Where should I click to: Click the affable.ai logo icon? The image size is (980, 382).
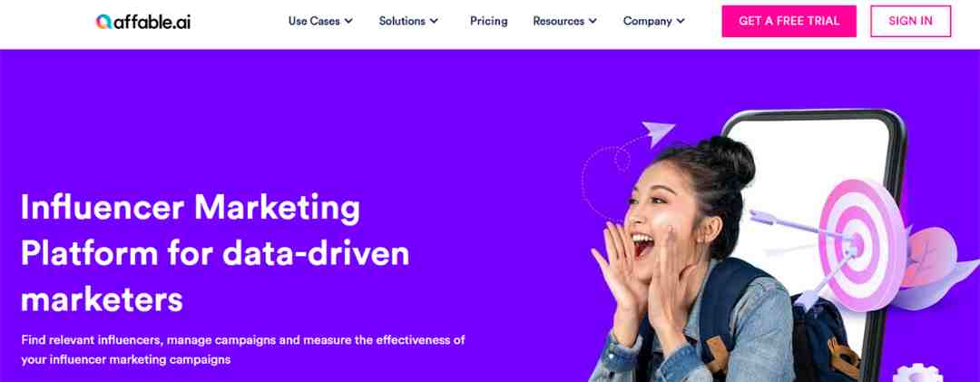pyautogui.click(x=103, y=22)
